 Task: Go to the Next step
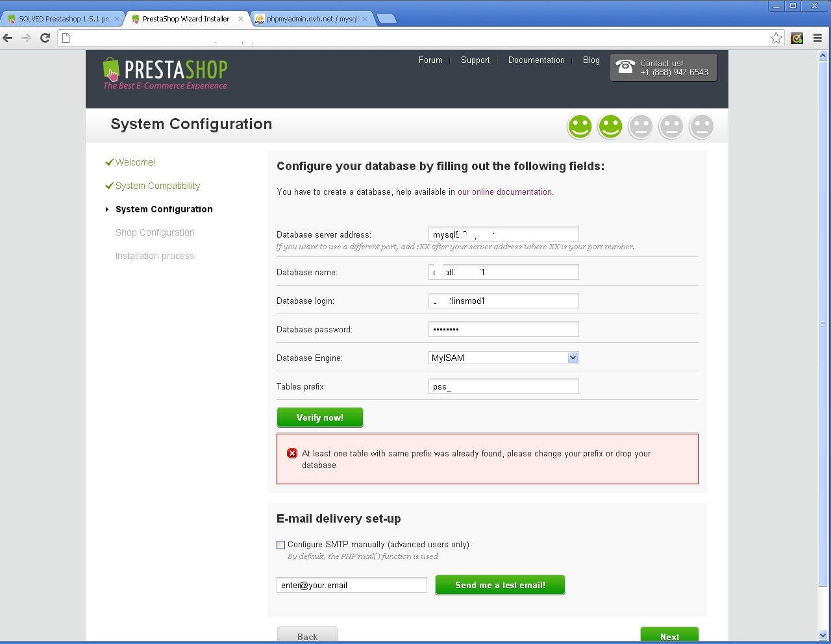[669, 635]
